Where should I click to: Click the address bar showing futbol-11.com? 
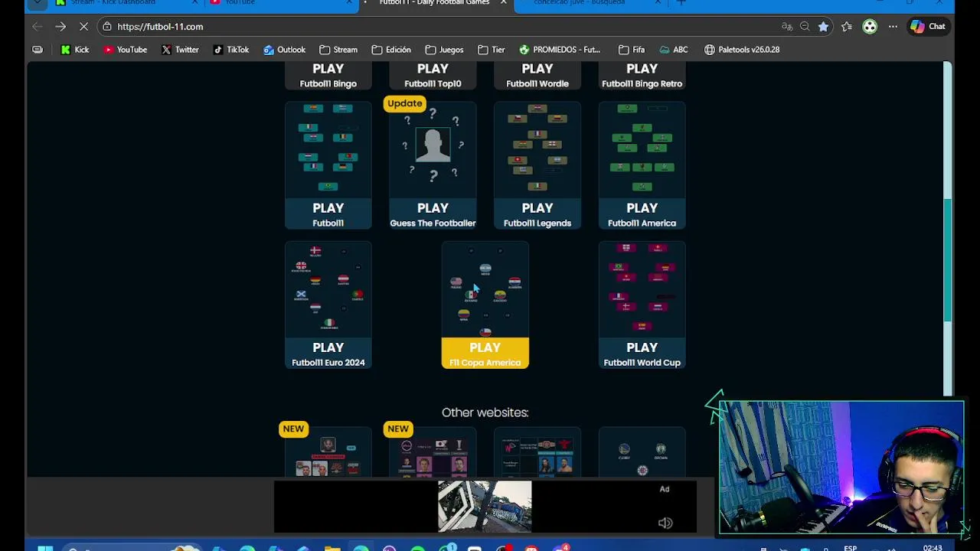[444, 27]
